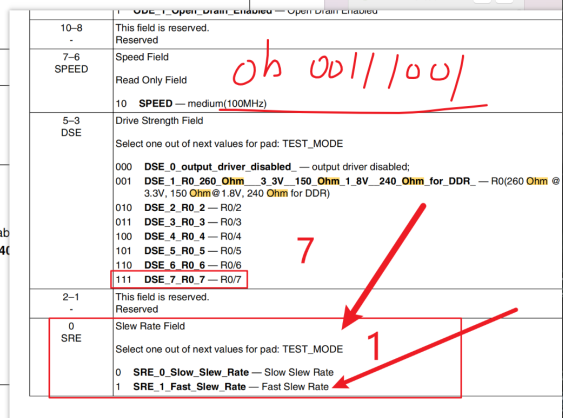This screenshot has height=418, width=563.
Task: Click the '2–1' reserved bit field cell
Action: 71,303
